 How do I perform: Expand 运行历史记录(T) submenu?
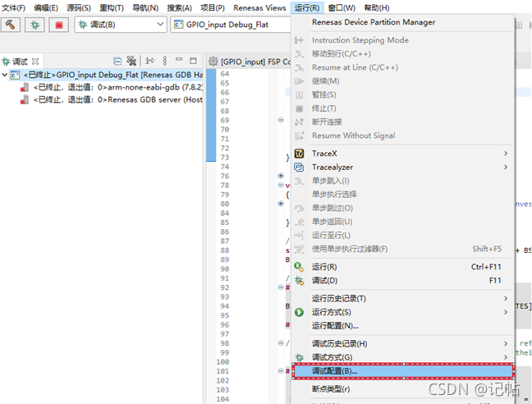(403, 299)
